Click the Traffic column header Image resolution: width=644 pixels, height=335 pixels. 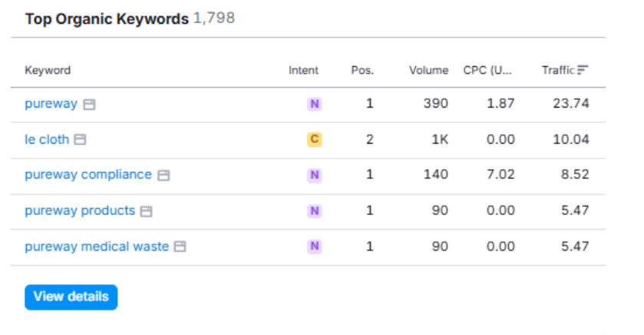[x=558, y=70]
